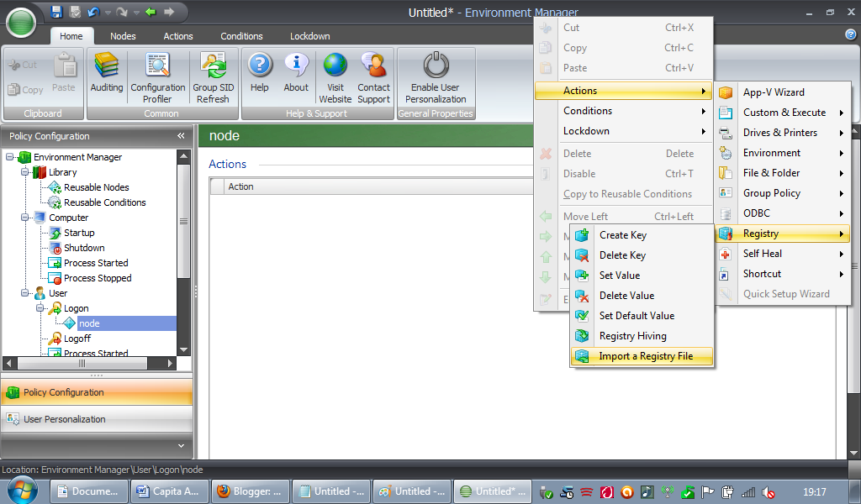Choose Registry Hiving option
Image resolution: width=861 pixels, height=504 pixels.
tap(642, 336)
